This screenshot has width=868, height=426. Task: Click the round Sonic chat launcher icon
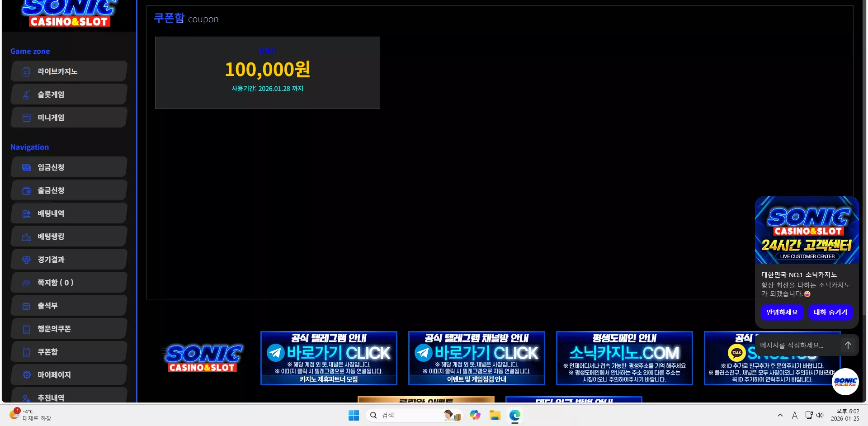click(x=845, y=382)
